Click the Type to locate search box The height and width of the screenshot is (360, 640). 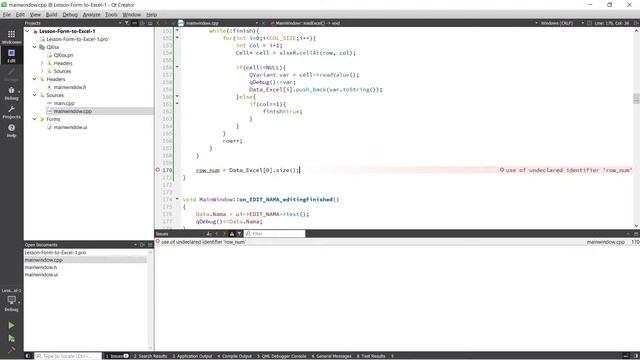click(68, 356)
